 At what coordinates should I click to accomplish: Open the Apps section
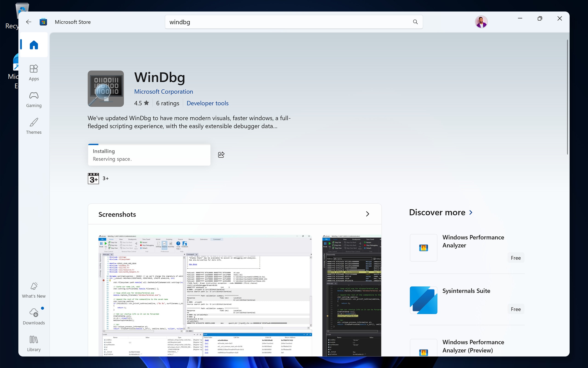point(34,72)
